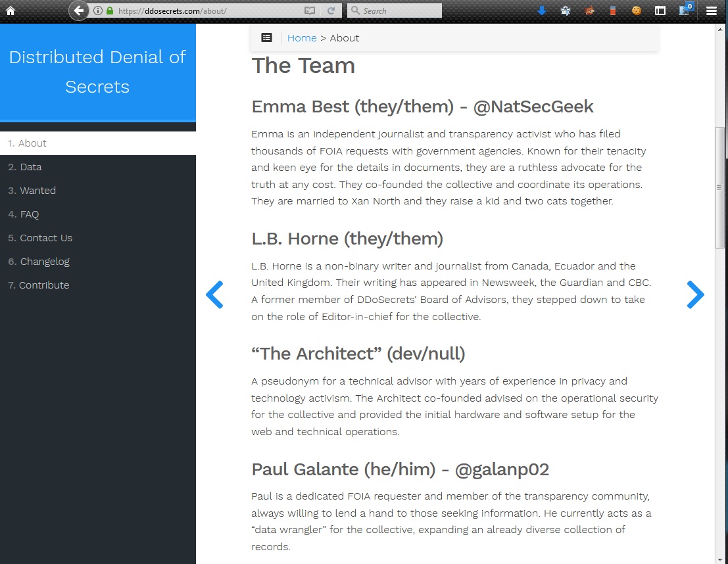Open the browser hamburger menu

tap(711, 11)
